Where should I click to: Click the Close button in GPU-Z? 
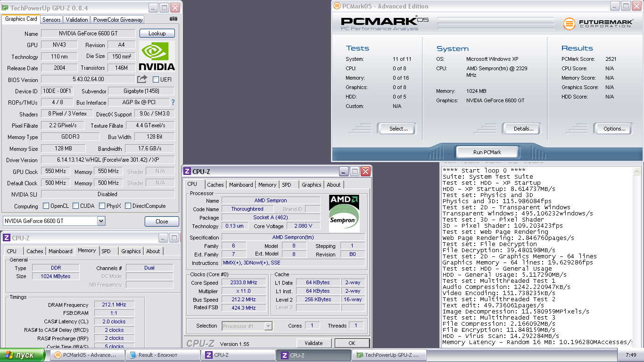tap(162, 222)
